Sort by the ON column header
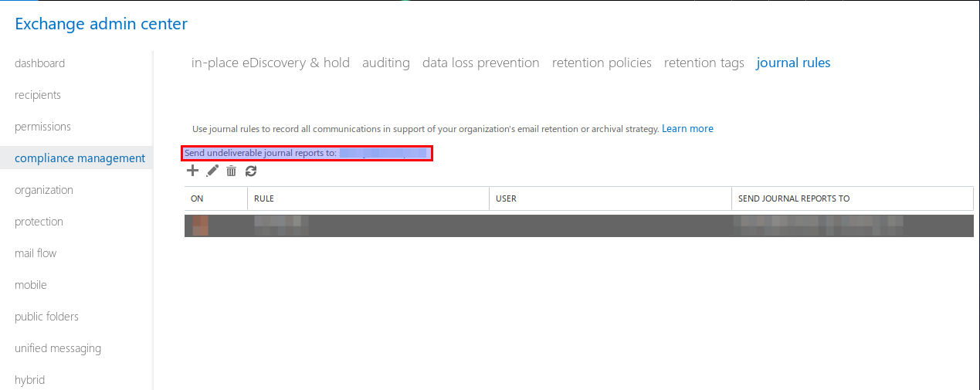Screen dimensions: 980x390 point(216,198)
